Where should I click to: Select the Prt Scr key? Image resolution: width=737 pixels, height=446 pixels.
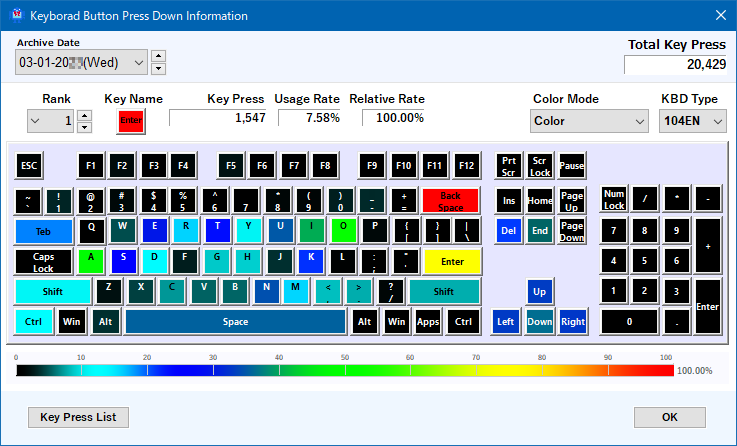[x=509, y=166]
